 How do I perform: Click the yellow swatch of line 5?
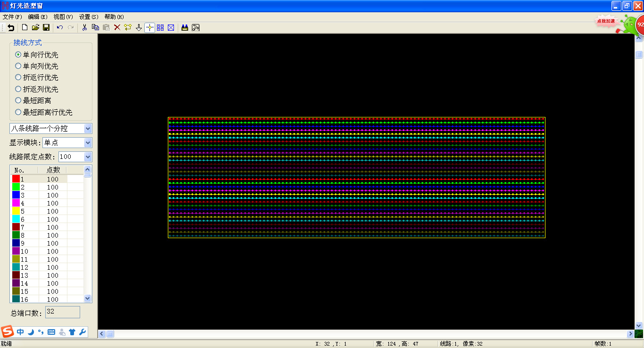click(x=16, y=211)
